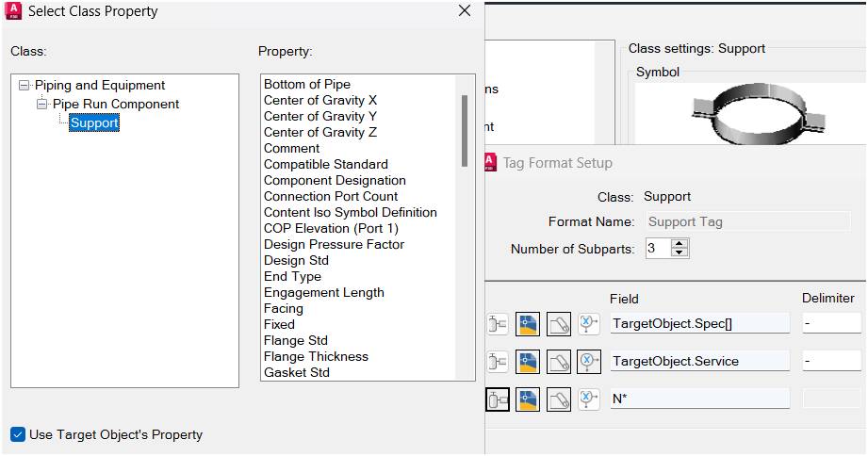The image size is (868, 456).
Task: Click Define Expression icon in TargetObject.Service row
Action: pyautogui.click(x=588, y=362)
